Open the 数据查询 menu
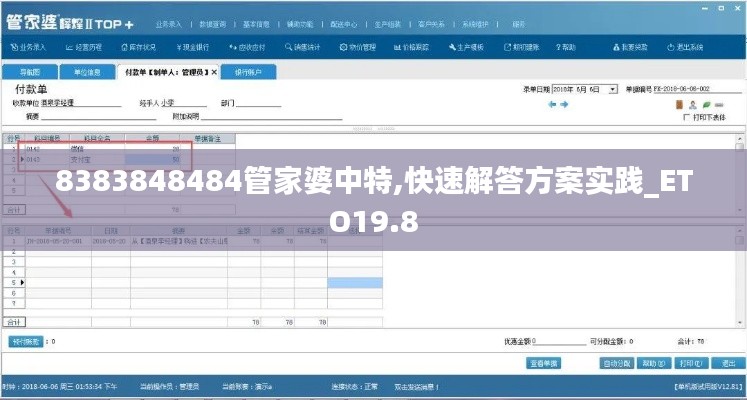 (x=212, y=24)
